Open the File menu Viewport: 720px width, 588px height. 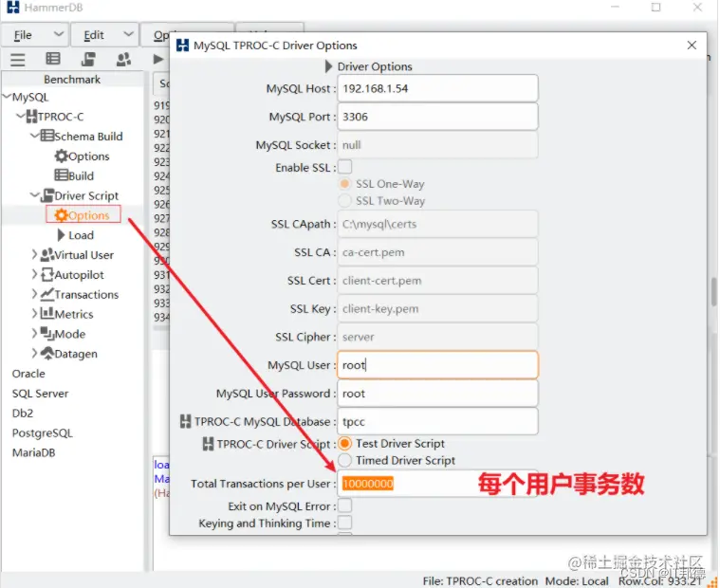(35, 35)
